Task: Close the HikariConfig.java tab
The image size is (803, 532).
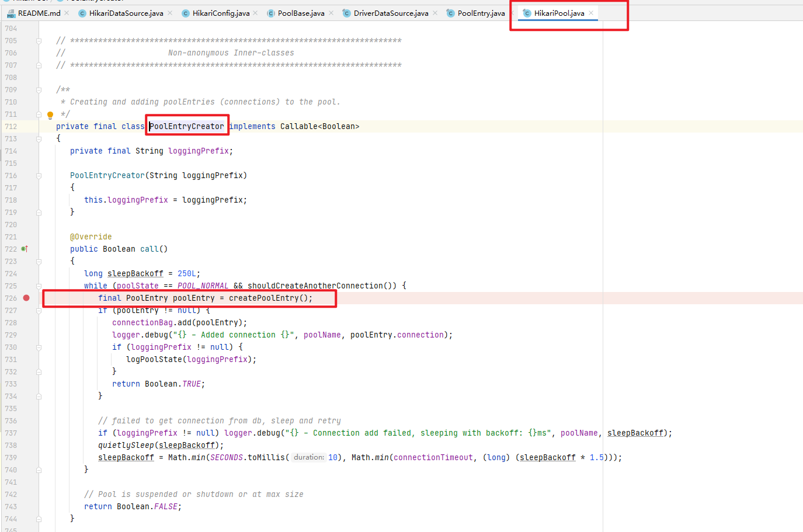Action: pos(255,13)
